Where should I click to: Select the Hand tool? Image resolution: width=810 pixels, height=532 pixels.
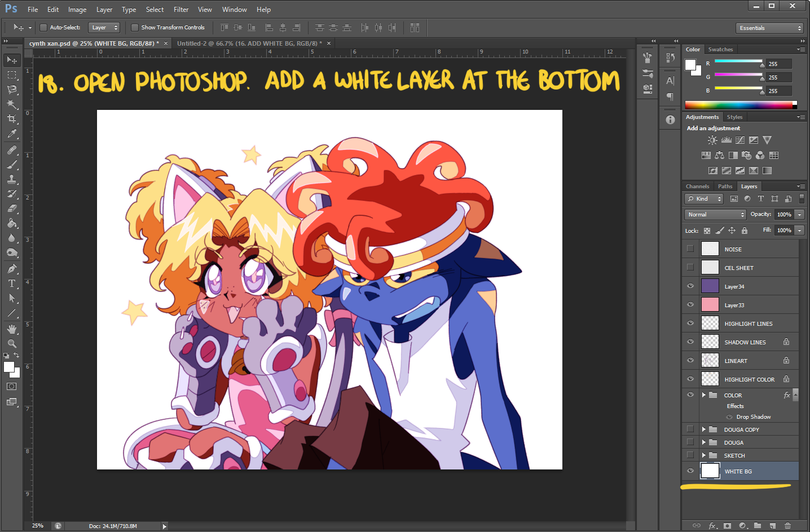(x=12, y=329)
